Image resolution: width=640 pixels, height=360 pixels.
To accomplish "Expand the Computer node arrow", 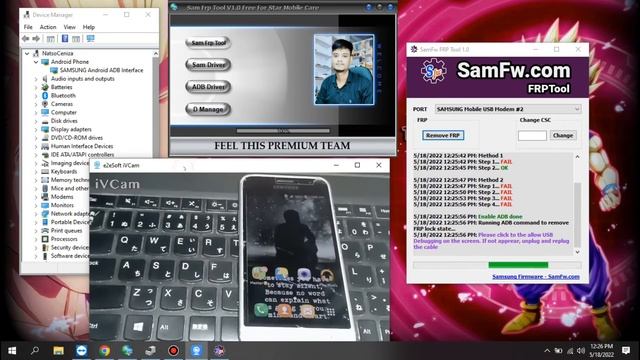I will [36, 113].
